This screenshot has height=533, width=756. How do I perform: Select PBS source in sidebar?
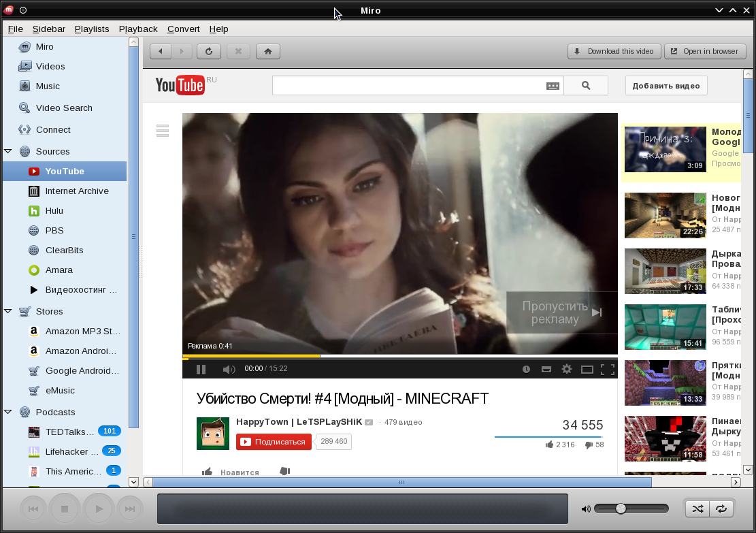pos(65,230)
